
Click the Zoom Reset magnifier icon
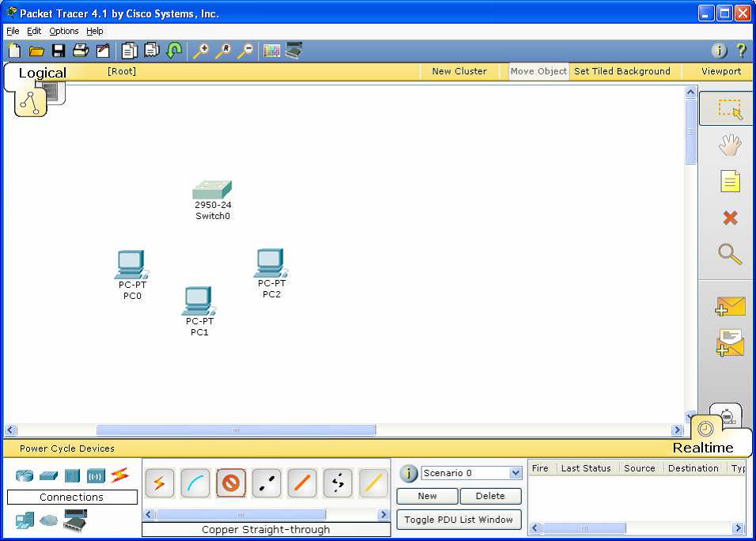tap(223, 51)
